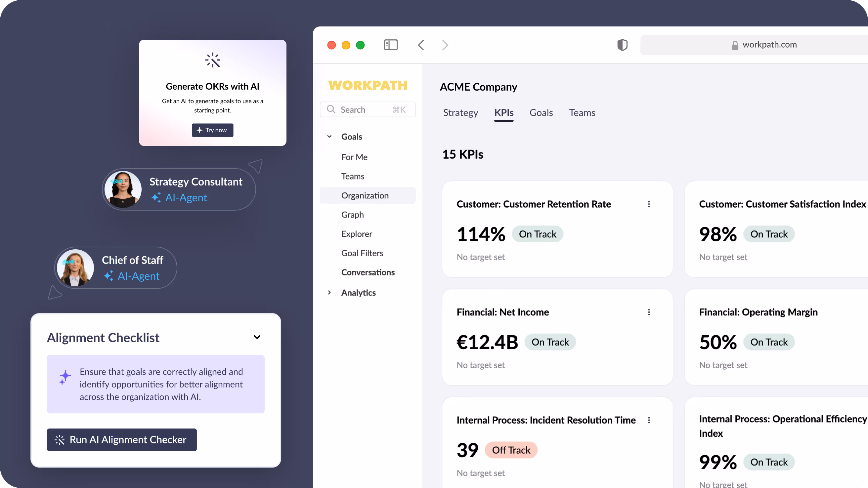Click the 50% value
This screenshot has width=868, height=488.
(x=718, y=342)
